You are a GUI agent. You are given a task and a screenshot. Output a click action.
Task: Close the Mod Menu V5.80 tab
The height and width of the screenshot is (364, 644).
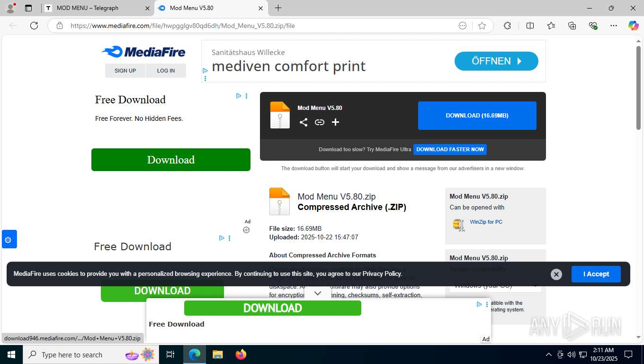[x=261, y=8]
